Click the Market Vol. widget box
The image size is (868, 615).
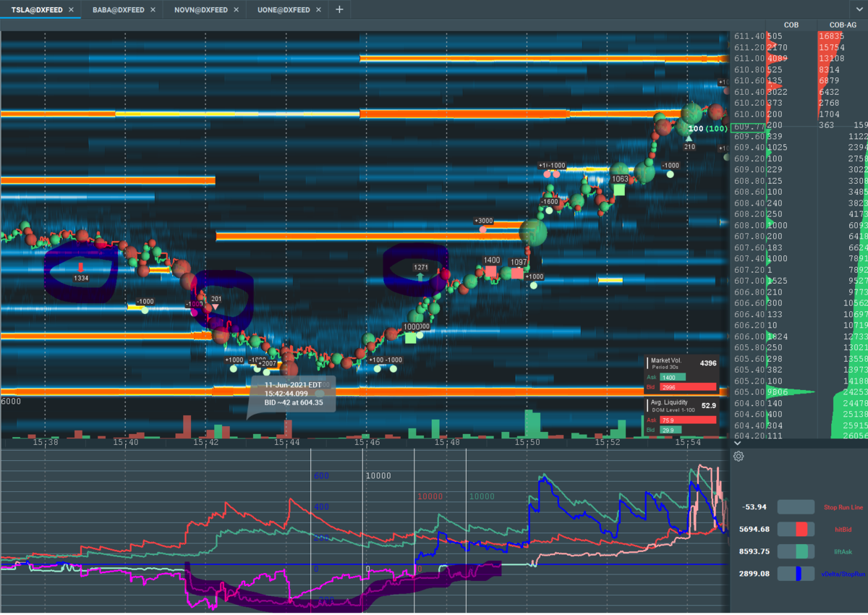tap(683, 375)
